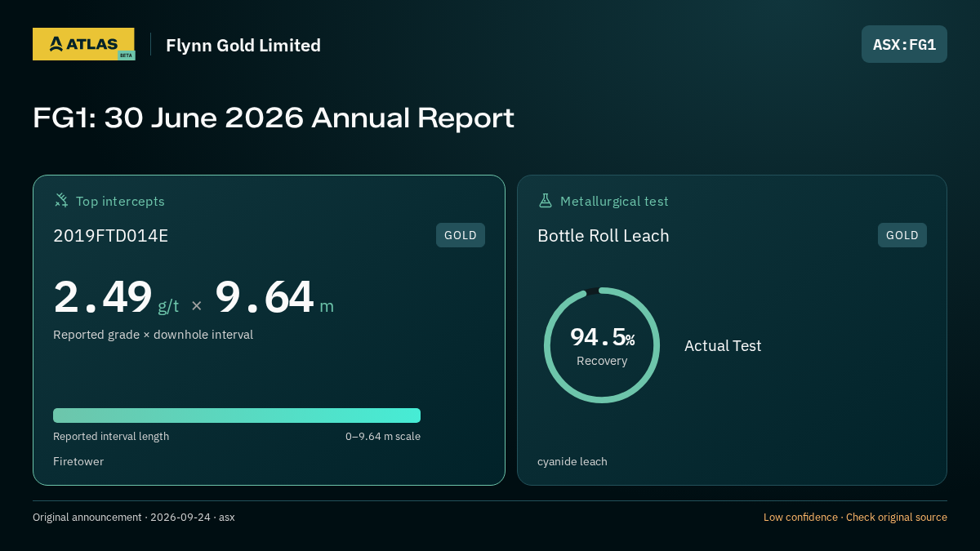Viewport: 980px width, 551px height.
Task: Click the GOLD tag on intercepts card
Action: point(461,235)
